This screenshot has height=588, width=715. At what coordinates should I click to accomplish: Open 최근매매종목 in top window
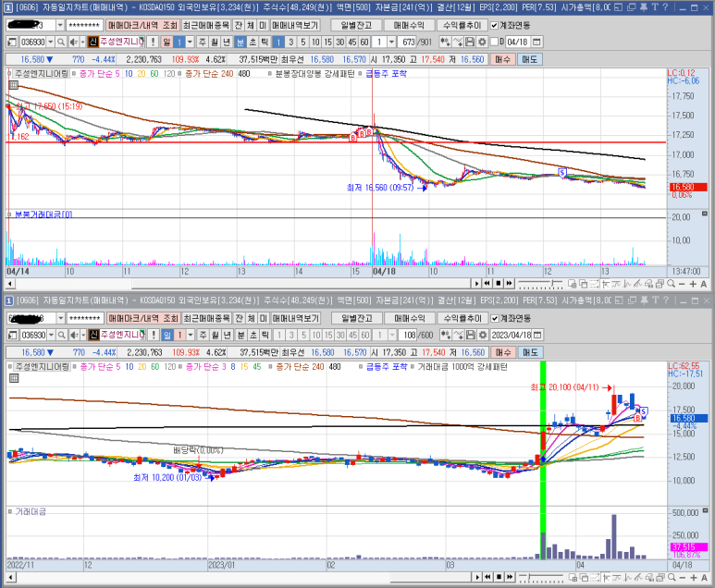(x=205, y=26)
